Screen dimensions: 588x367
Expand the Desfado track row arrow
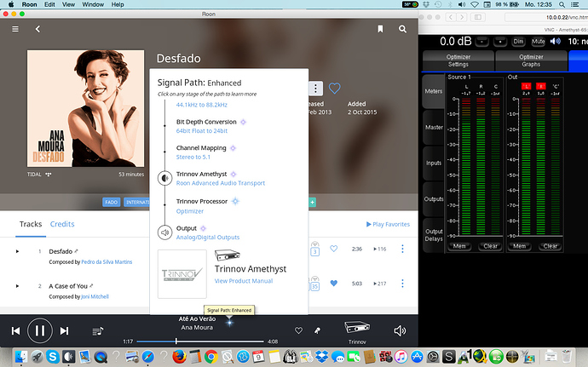click(17, 251)
